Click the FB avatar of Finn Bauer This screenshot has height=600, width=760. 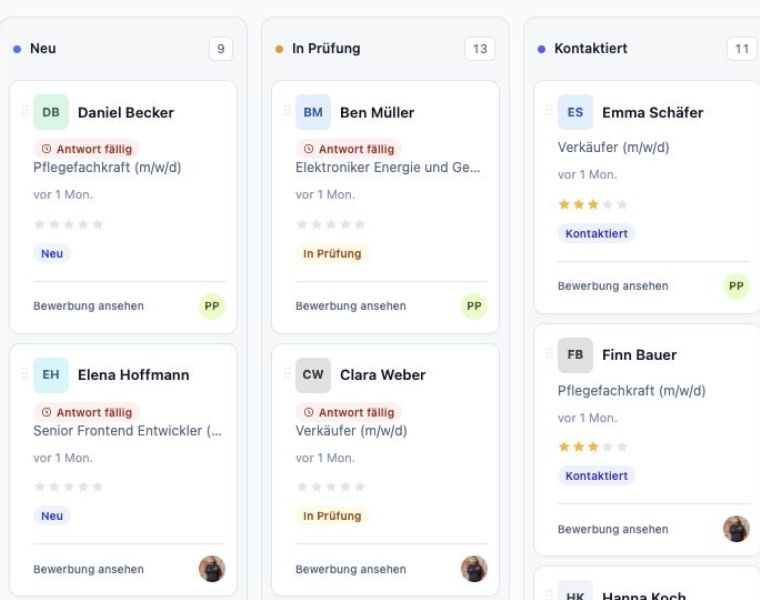coord(575,355)
